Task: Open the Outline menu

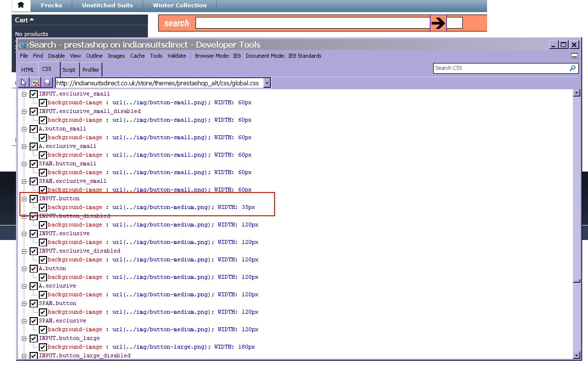Action: [x=95, y=56]
